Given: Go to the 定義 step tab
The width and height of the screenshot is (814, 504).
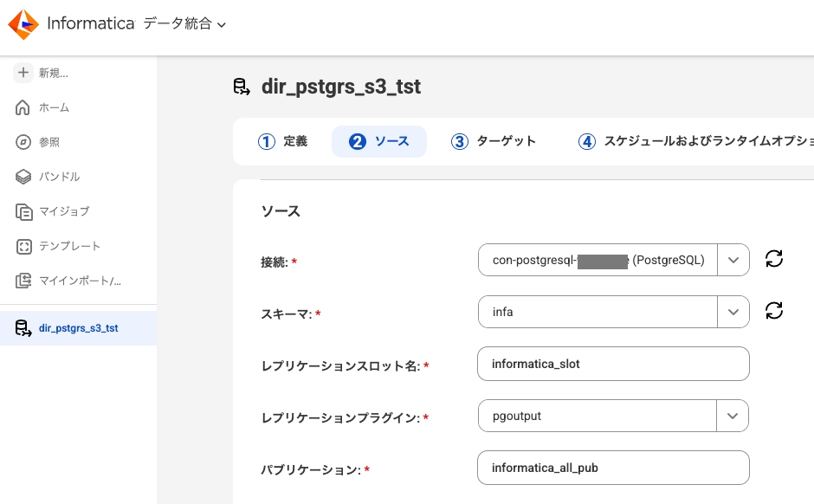Looking at the screenshot, I should [x=283, y=141].
